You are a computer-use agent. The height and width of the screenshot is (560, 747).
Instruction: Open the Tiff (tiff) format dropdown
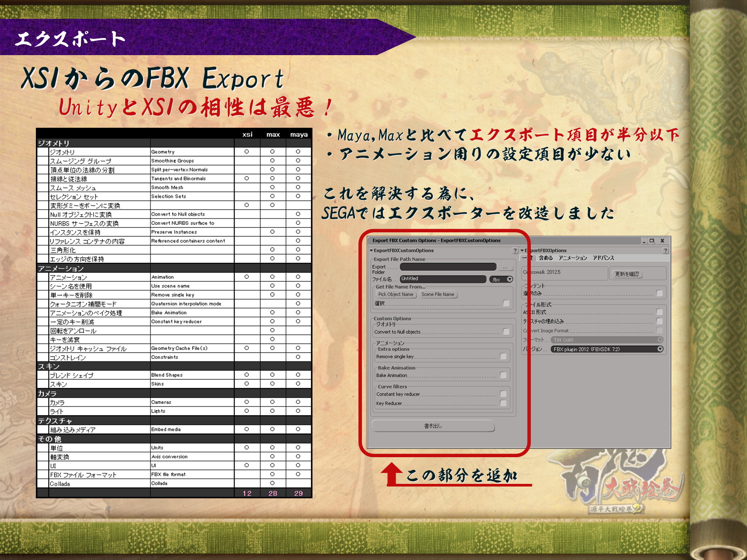tap(607, 340)
